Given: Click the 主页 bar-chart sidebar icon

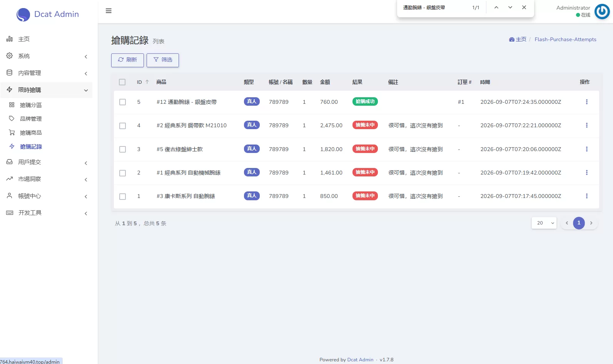Looking at the screenshot, I should 10,39.
